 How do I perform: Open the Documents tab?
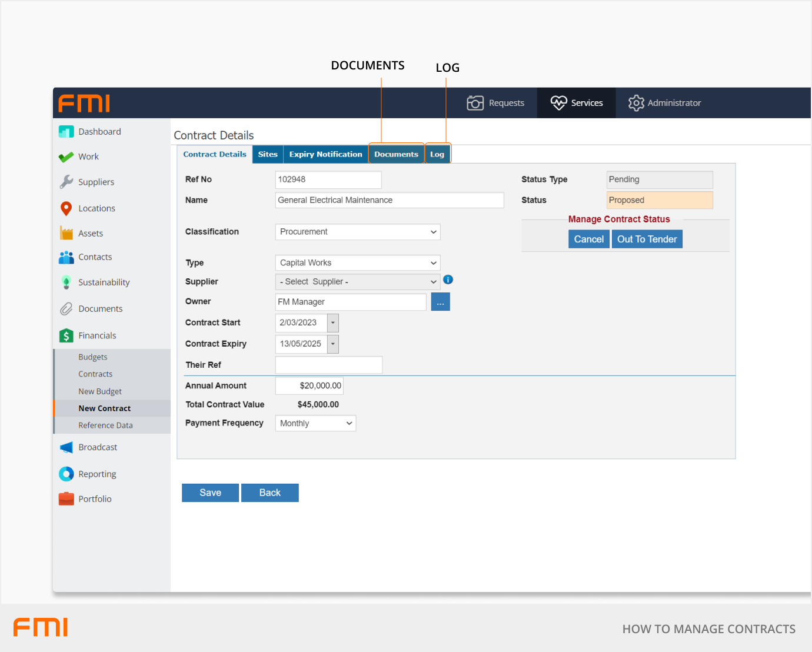[x=396, y=155]
